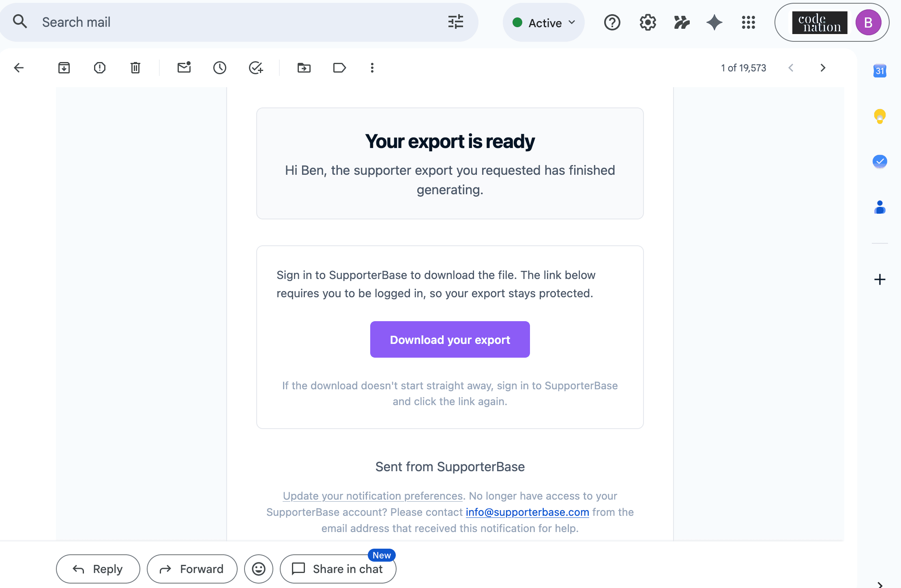Open the Active status dropdown
Screen dimensions: 901x588
point(544,23)
